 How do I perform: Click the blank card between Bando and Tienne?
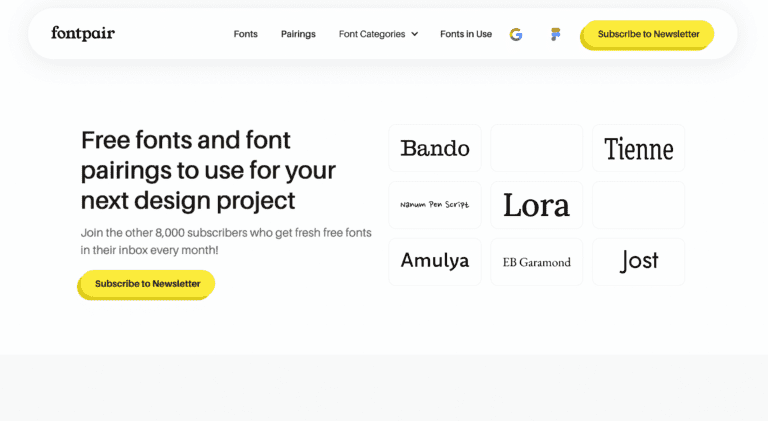pyautogui.click(x=536, y=149)
